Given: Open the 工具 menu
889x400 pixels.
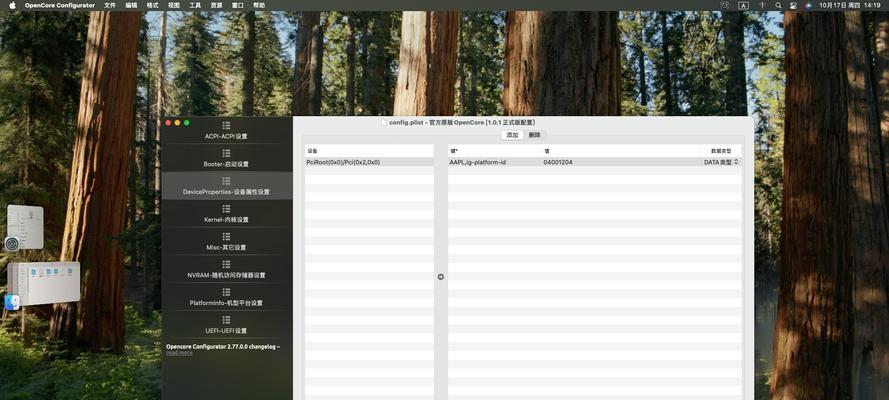Looking at the screenshot, I should (x=195, y=5).
